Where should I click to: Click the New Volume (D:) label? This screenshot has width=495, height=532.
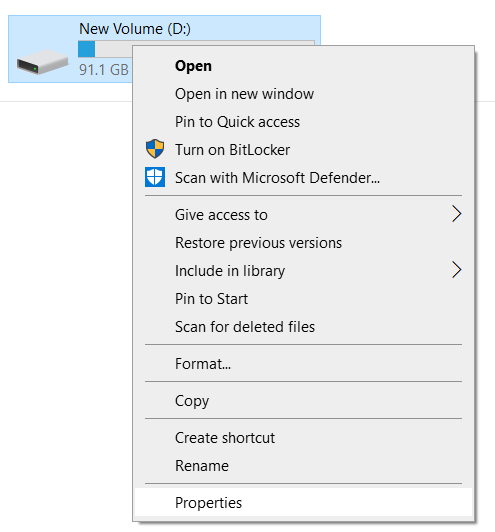coord(135,29)
